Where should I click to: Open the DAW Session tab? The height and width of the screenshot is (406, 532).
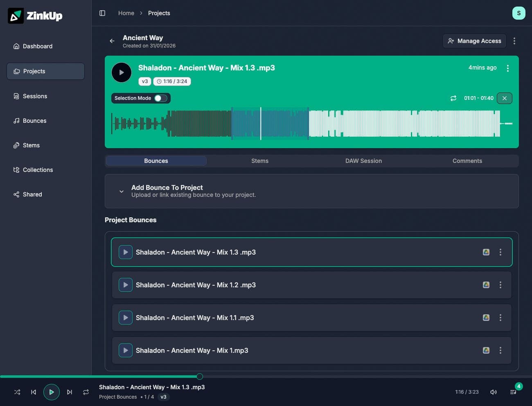point(363,160)
